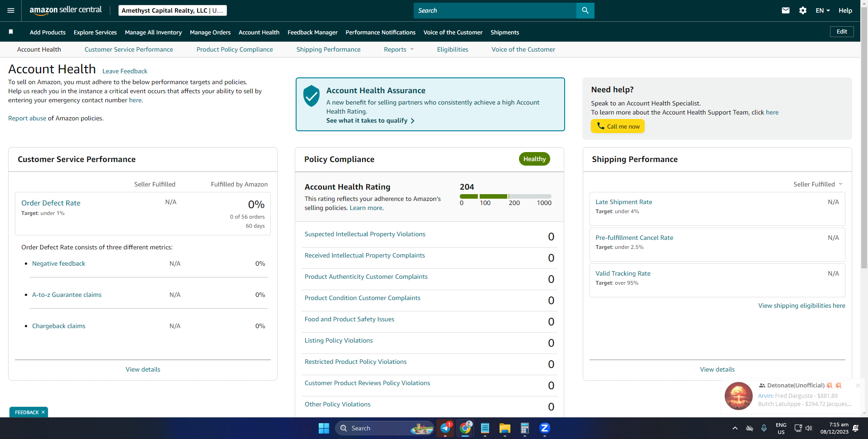
Task: Open the Windows Start menu
Action: tap(324, 428)
